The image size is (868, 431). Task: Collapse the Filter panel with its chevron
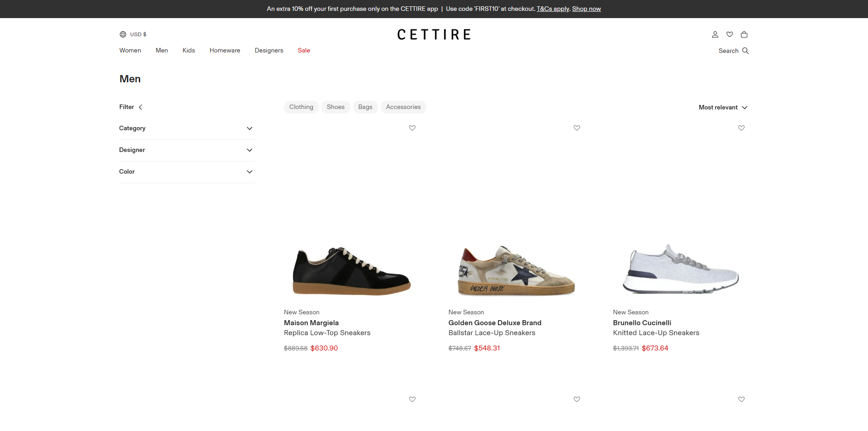click(141, 107)
